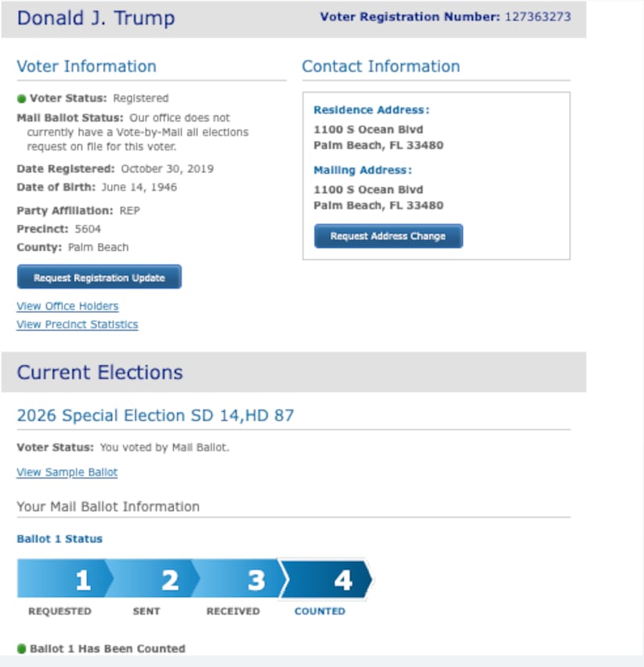The width and height of the screenshot is (644, 667).
Task: Select the Your Mail Ballot Information heading
Action: (108, 506)
